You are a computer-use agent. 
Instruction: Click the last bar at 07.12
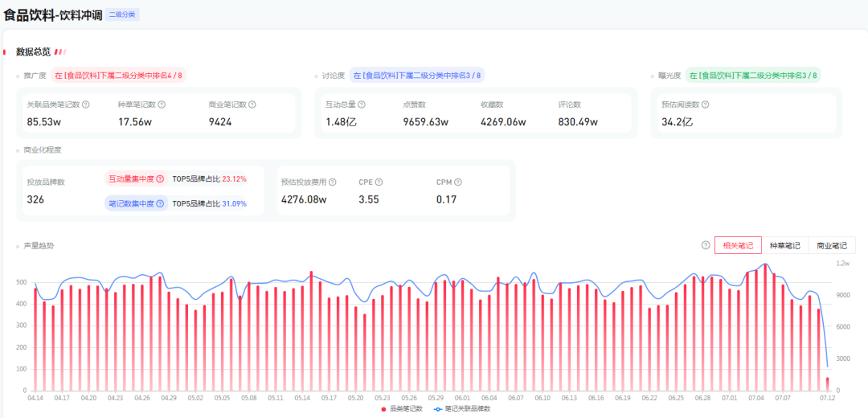tap(827, 383)
